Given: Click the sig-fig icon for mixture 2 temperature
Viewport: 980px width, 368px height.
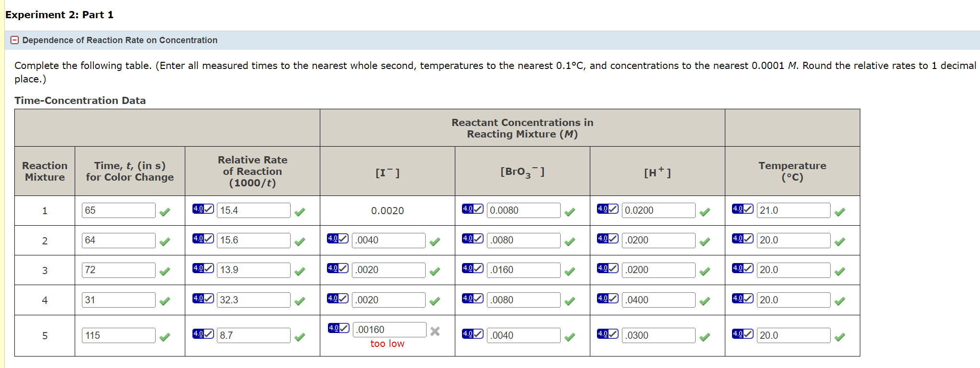Looking at the screenshot, I should 743,239.
